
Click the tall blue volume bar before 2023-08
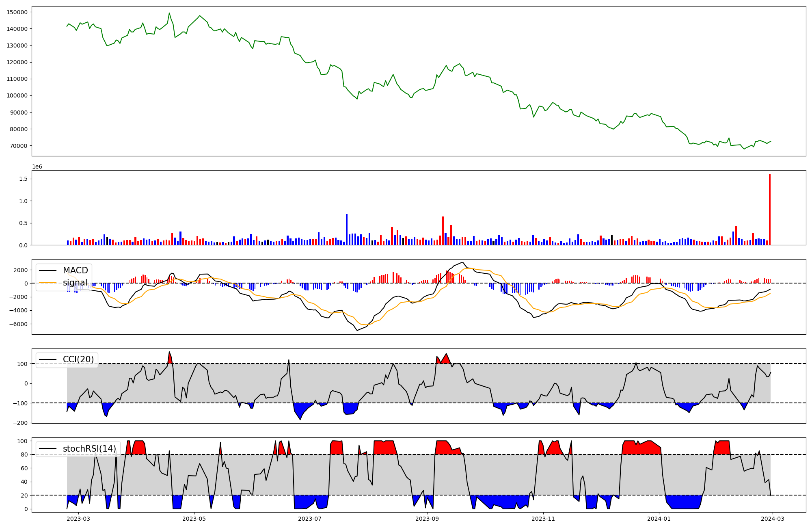click(x=347, y=229)
